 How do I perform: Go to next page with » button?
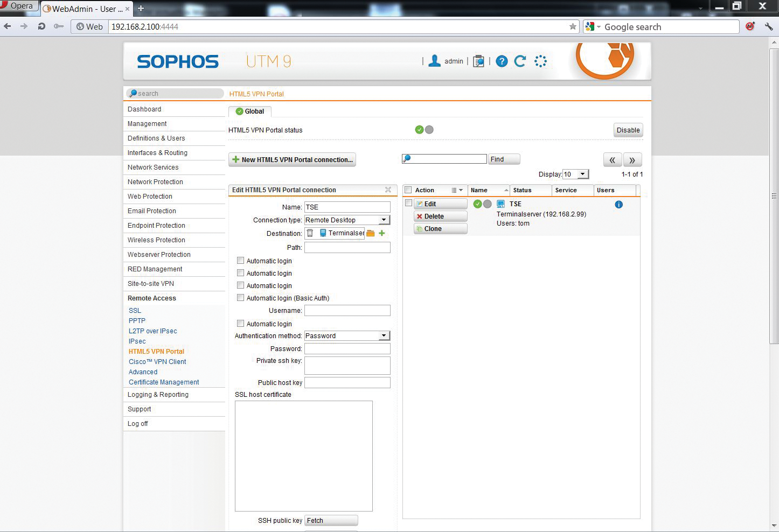[x=632, y=160]
